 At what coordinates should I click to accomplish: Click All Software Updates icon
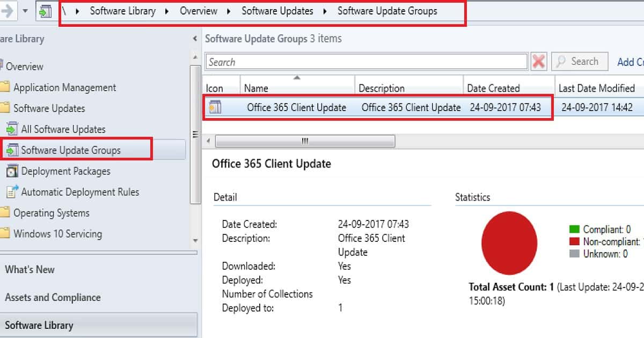click(x=12, y=129)
